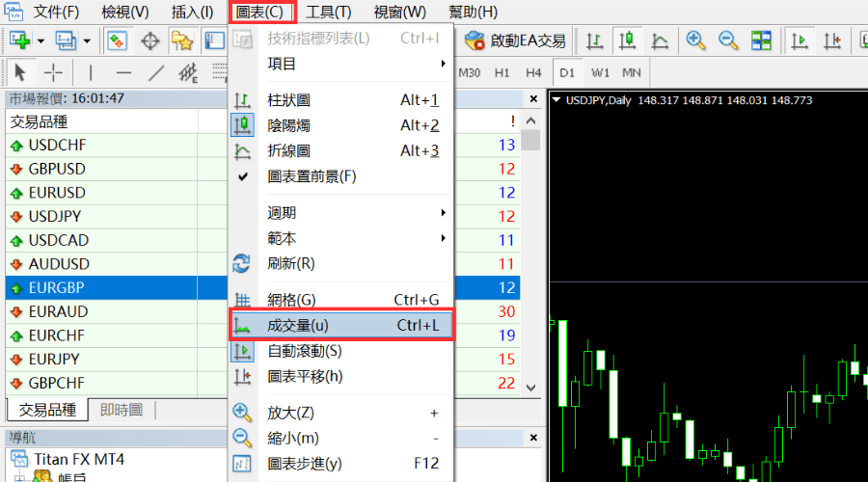This screenshot has height=482, width=868.
Task: Toggle 自動滾動 in the chart menu
Action: [304, 351]
